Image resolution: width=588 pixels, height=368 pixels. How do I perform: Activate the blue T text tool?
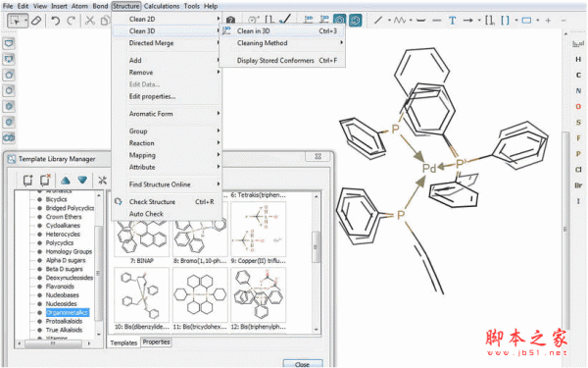[452, 21]
